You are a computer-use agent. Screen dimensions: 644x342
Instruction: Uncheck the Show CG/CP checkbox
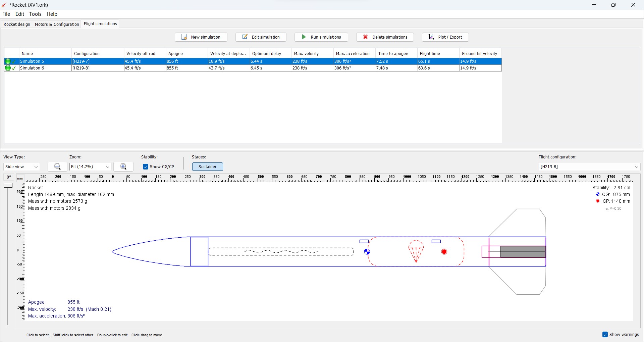[146, 167]
